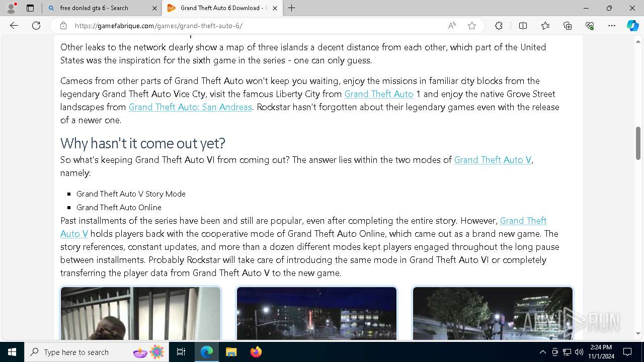The image size is (644, 362).
Task: Go back with the back arrow
Action: 14,26
